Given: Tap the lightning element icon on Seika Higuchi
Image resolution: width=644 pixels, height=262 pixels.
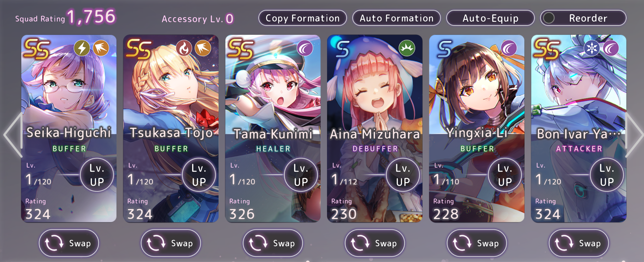Looking at the screenshot, I should pyautogui.click(x=82, y=48).
